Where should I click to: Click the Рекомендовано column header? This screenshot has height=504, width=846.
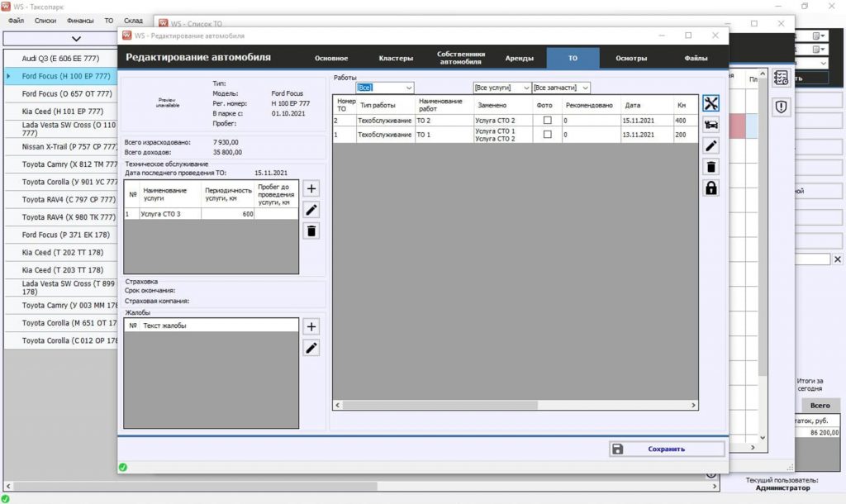pos(591,105)
